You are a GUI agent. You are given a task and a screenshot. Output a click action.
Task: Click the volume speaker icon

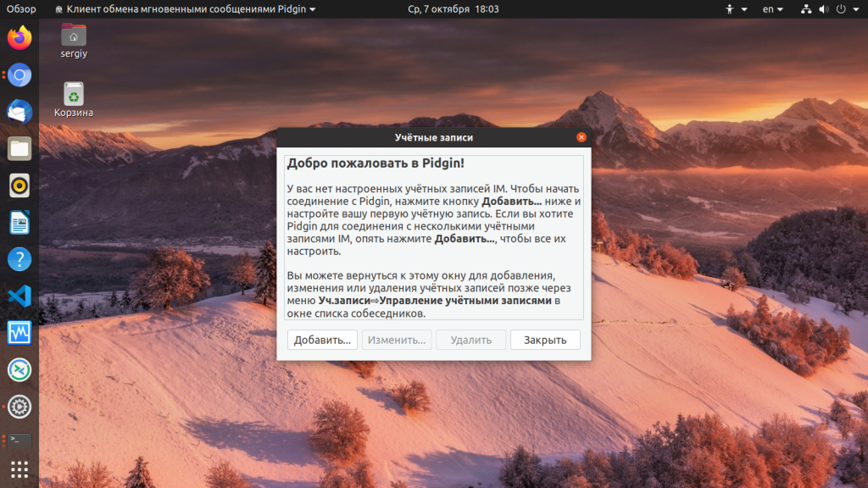coord(824,8)
